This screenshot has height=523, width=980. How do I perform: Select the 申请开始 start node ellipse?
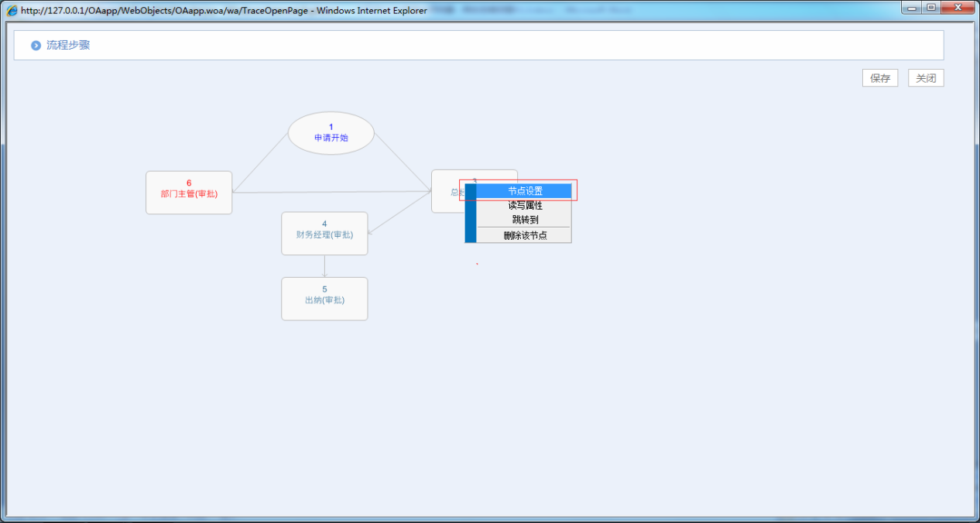(331, 133)
